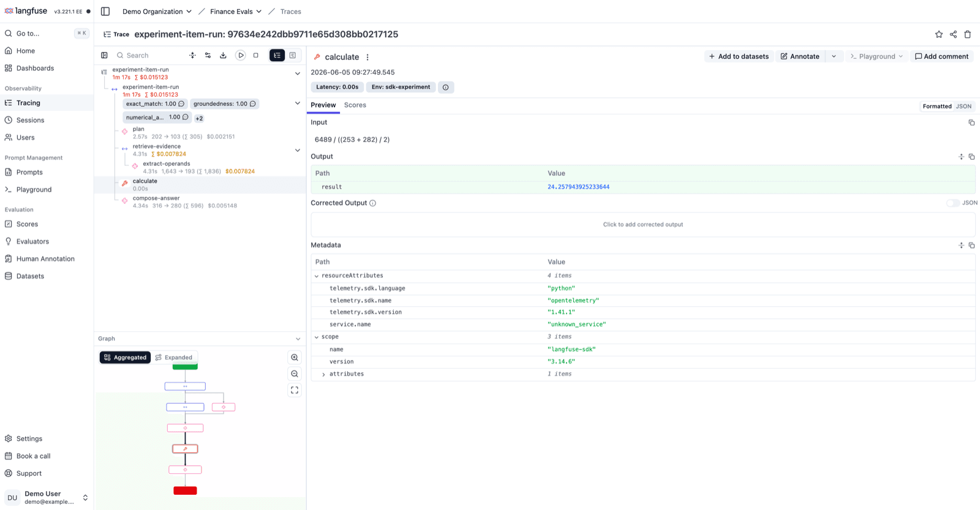This screenshot has height=510, width=980.
Task: Open Human Annotation in the sidebar
Action: coord(47,258)
